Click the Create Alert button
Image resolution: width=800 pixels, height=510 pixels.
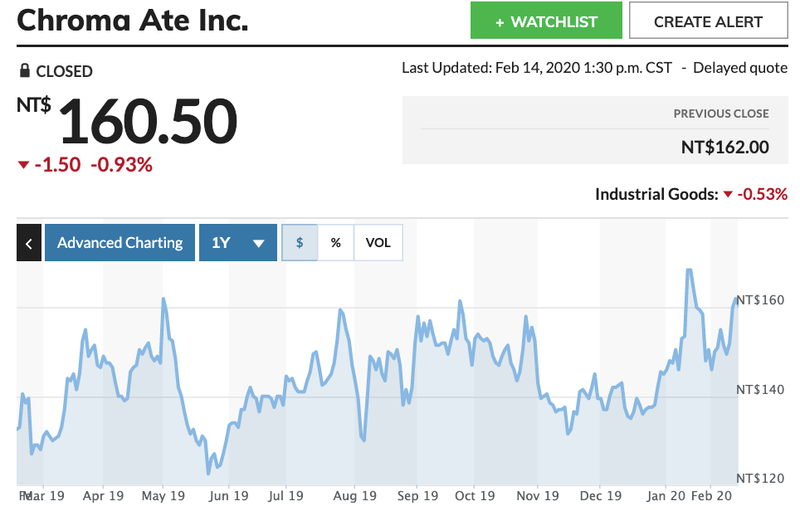pyautogui.click(x=708, y=20)
